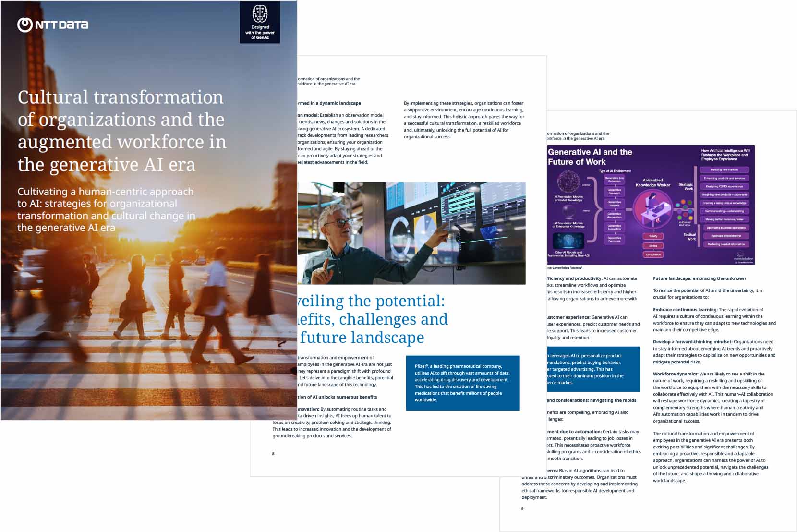
Task: Click the Constellation logo in the infographic corner
Action: (743, 259)
